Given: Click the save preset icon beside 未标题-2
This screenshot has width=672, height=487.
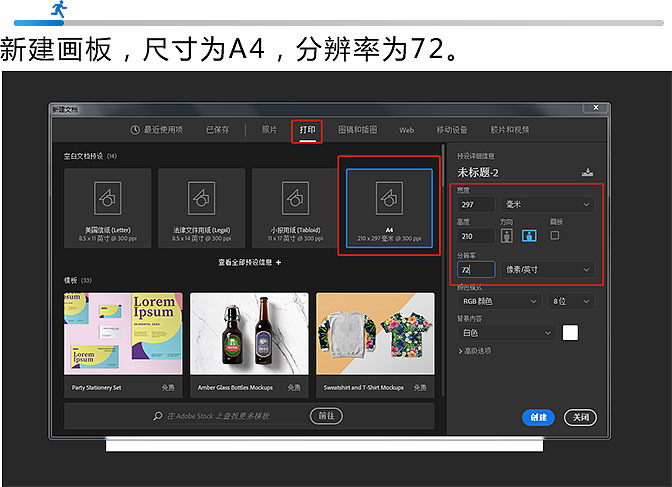Looking at the screenshot, I should [x=587, y=172].
